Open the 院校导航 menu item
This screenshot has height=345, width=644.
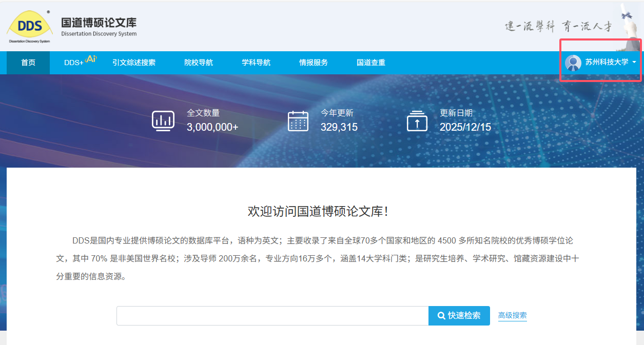(x=199, y=63)
